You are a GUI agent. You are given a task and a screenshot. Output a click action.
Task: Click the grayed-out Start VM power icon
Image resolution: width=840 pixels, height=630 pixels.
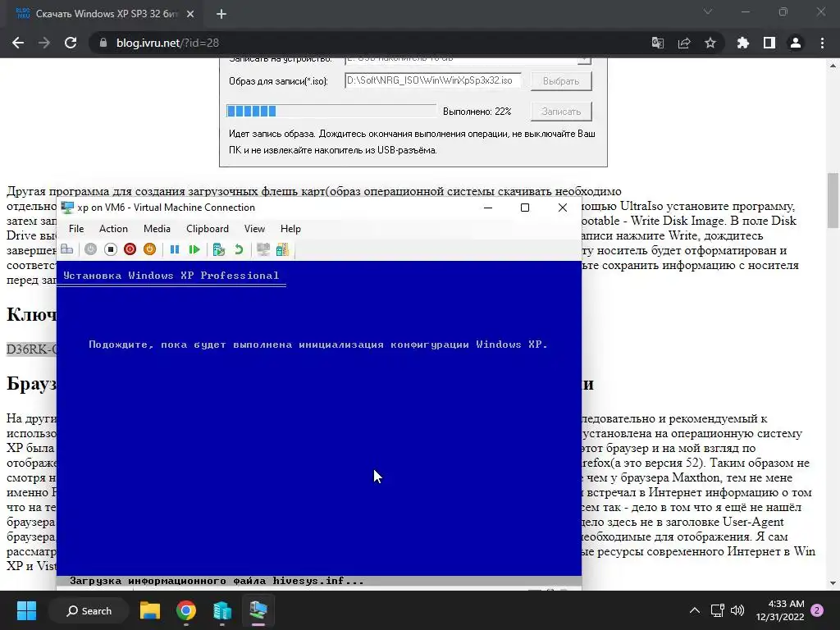tap(90, 249)
